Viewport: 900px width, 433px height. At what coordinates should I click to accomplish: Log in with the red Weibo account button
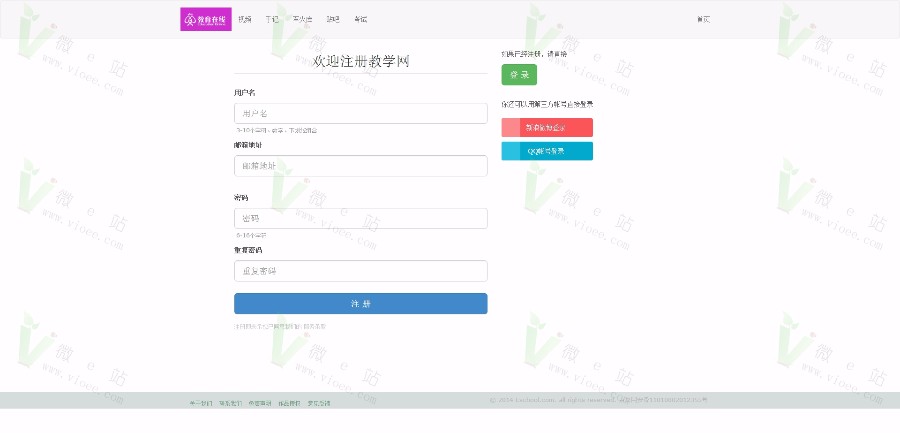pos(547,127)
